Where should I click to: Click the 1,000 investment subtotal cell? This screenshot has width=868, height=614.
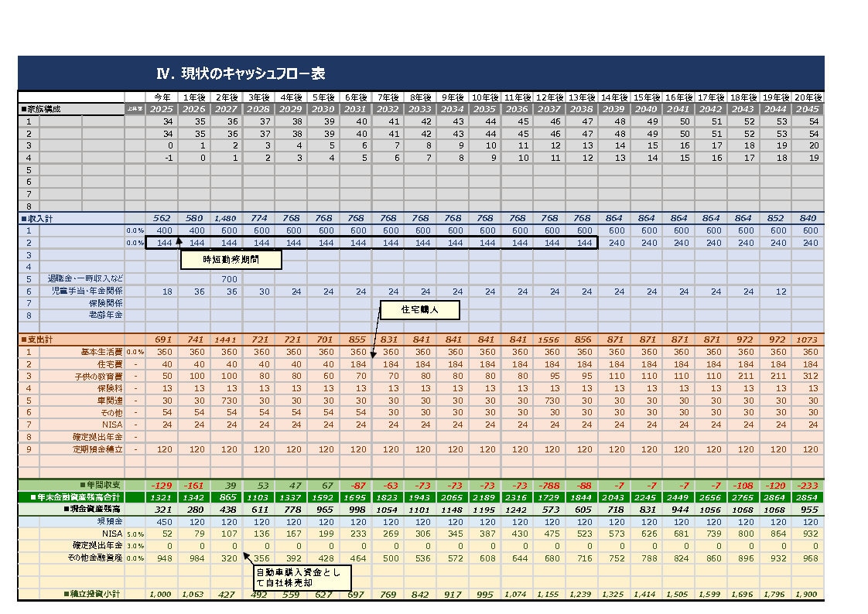tap(162, 594)
